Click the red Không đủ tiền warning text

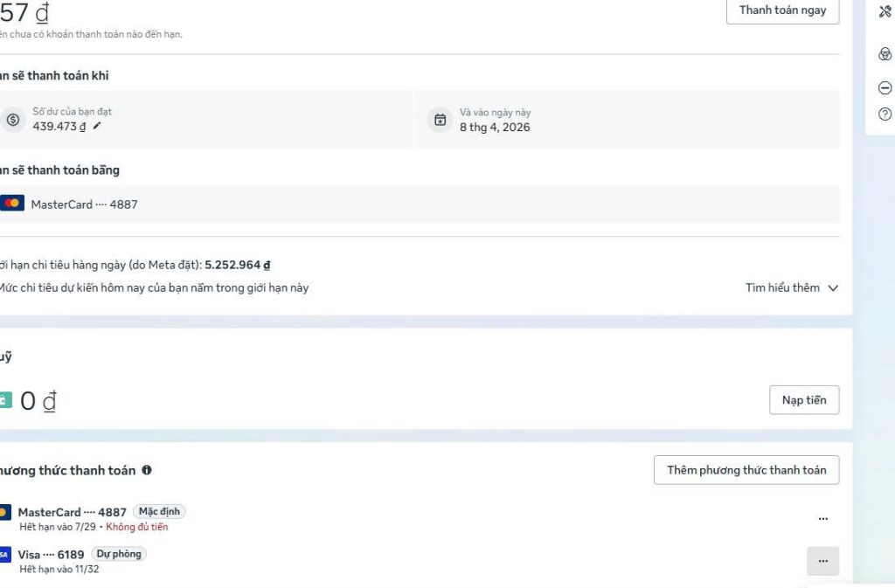[x=137, y=527]
